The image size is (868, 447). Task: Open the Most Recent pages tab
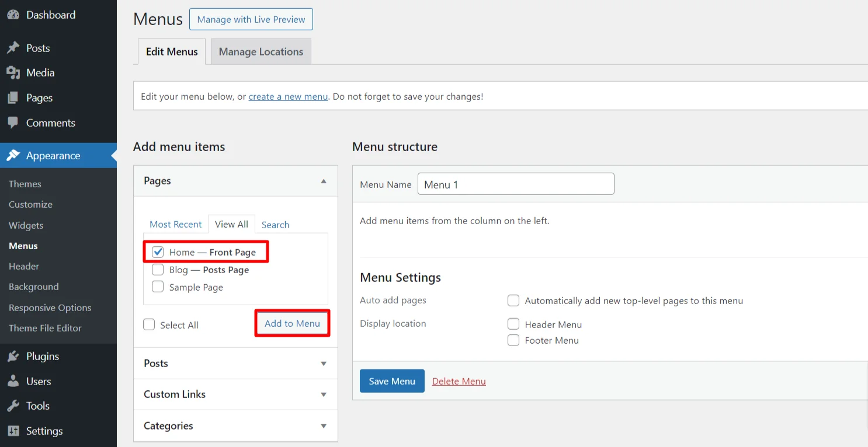[x=176, y=224]
